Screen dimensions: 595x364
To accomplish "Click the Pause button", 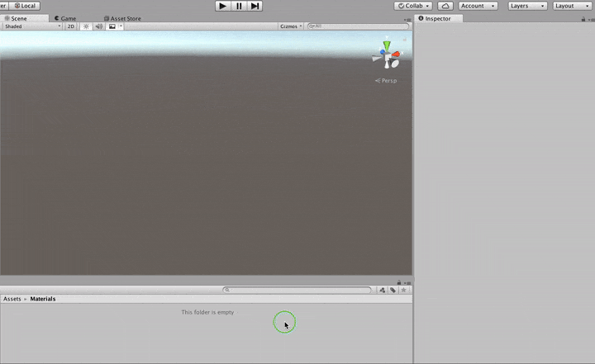I will click(x=239, y=6).
